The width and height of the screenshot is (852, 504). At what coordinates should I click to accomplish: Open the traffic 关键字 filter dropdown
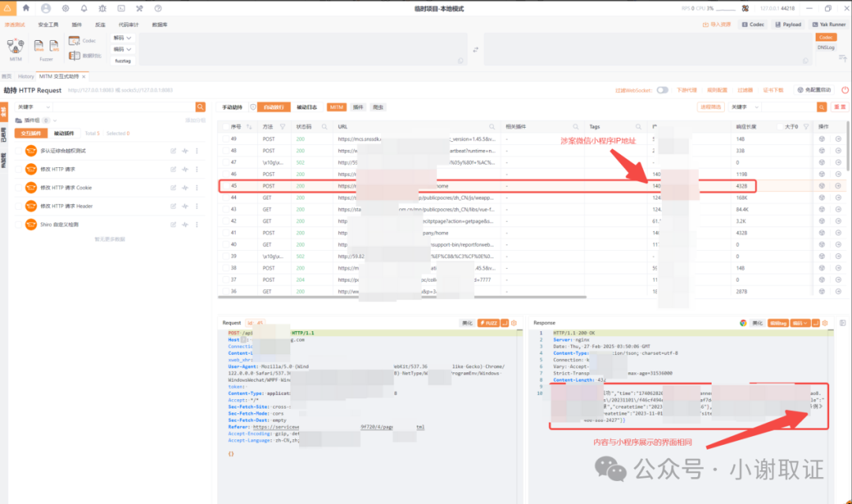click(745, 107)
